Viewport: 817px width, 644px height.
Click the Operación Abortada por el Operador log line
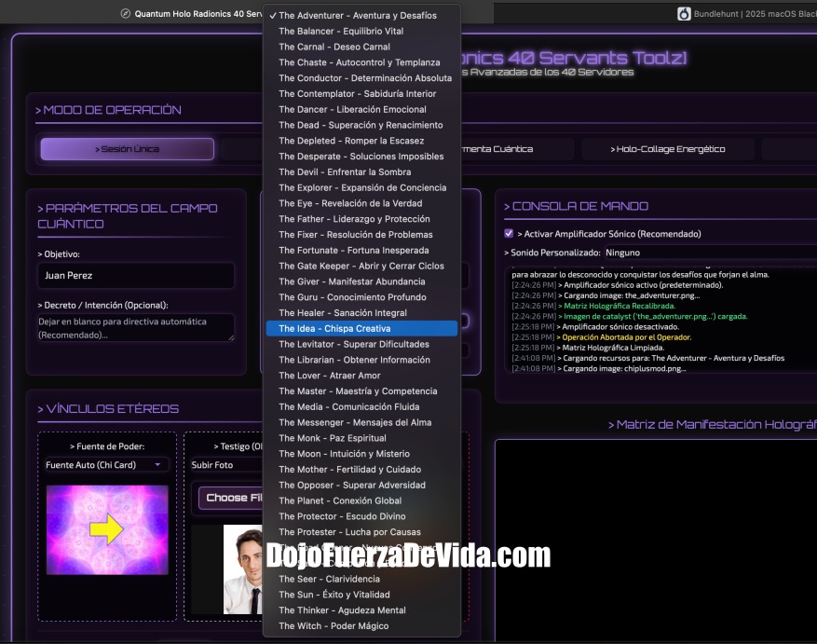[x=601, y=337]
